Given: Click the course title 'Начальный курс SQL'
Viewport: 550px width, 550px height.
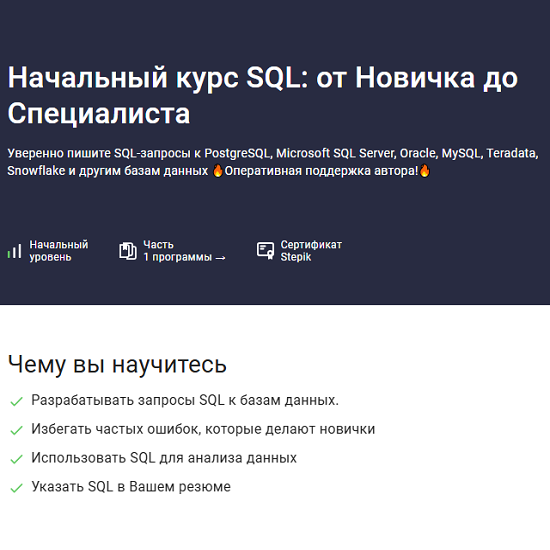Looking at the screenshot, I should click(262, 95).
